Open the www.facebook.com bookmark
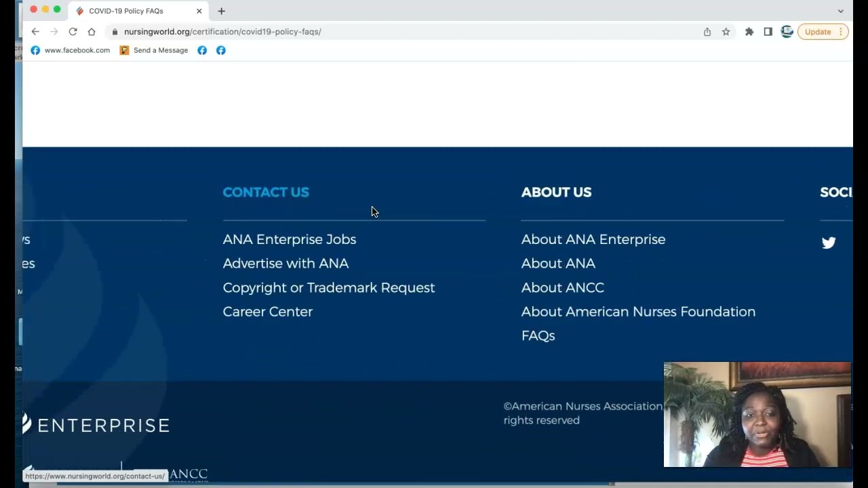Screen dimensions: 868x488 coord(71,50)
